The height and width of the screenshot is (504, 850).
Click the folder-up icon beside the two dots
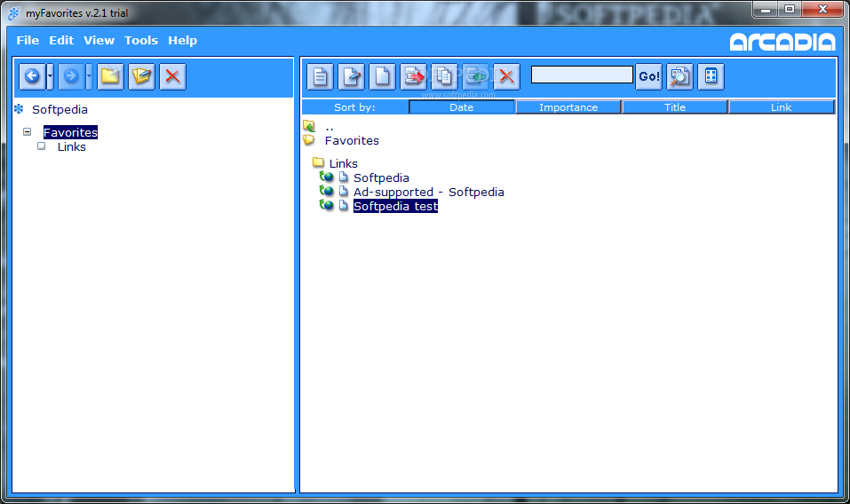click(x=309, y=126)
